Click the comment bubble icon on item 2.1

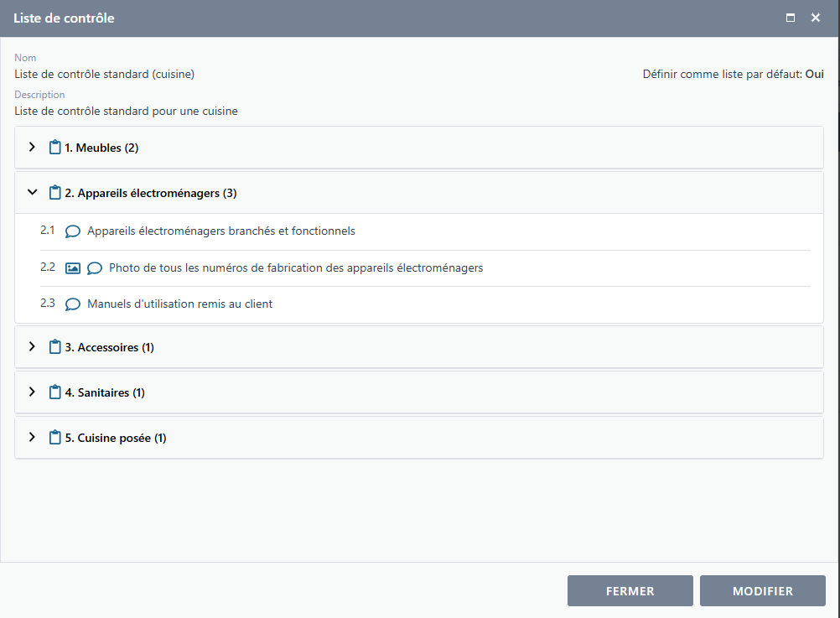coord(73,231)
